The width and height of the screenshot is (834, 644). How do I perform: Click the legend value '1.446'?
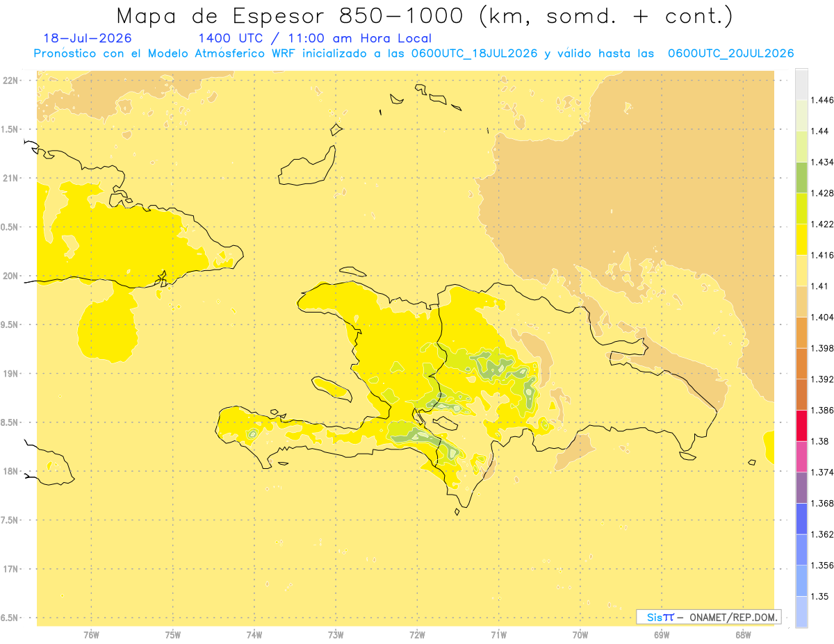(821, 100)
